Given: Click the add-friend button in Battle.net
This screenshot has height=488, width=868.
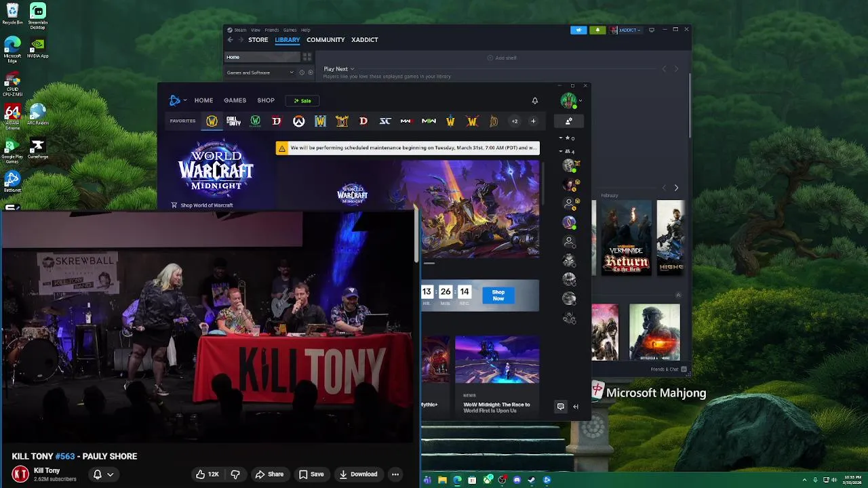Looking at the screenshot, I should (x=569, y=121).
